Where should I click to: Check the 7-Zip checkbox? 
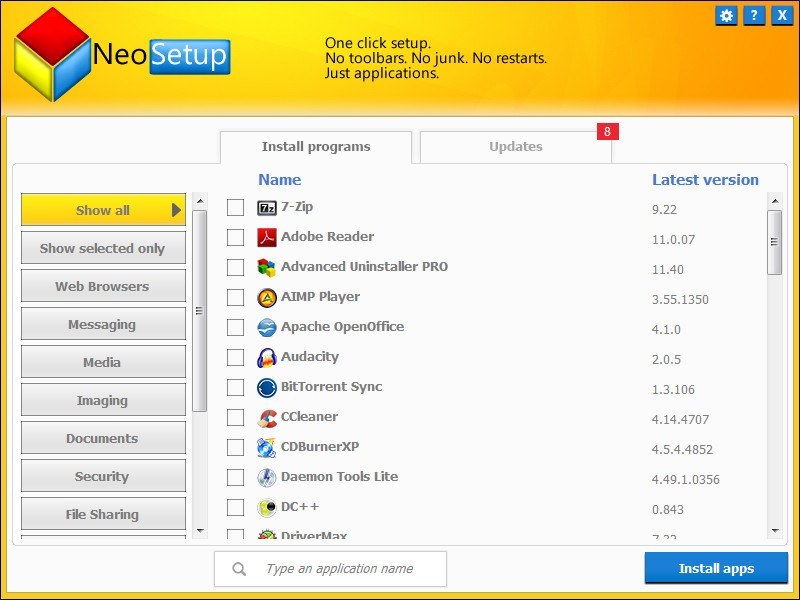click(x=237, y=208)
